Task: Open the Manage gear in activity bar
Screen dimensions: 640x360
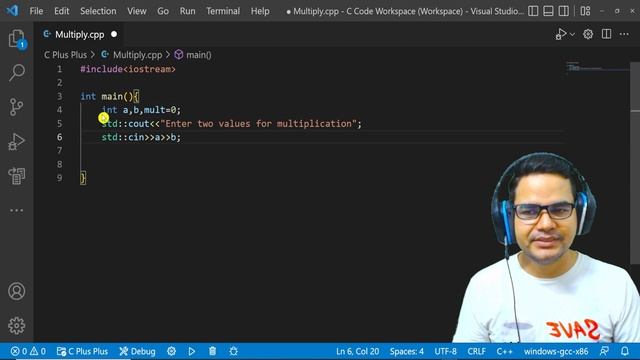Action: (17, 325)
